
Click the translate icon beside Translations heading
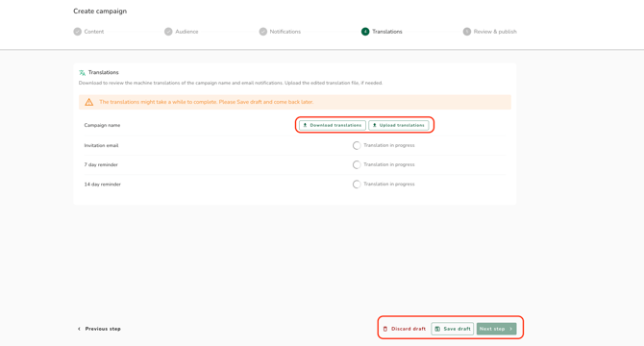pyautogui.click(x=82, y=73)
